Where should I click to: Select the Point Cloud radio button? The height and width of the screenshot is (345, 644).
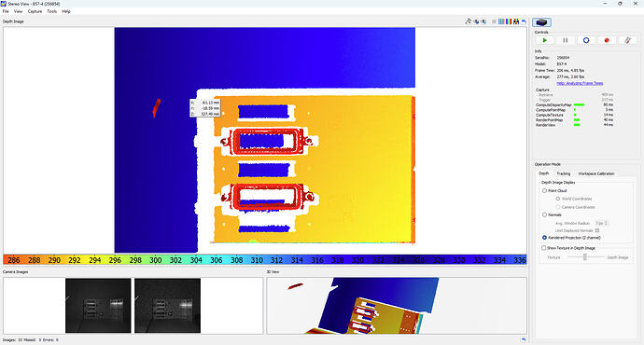click(x=545, y=191)
